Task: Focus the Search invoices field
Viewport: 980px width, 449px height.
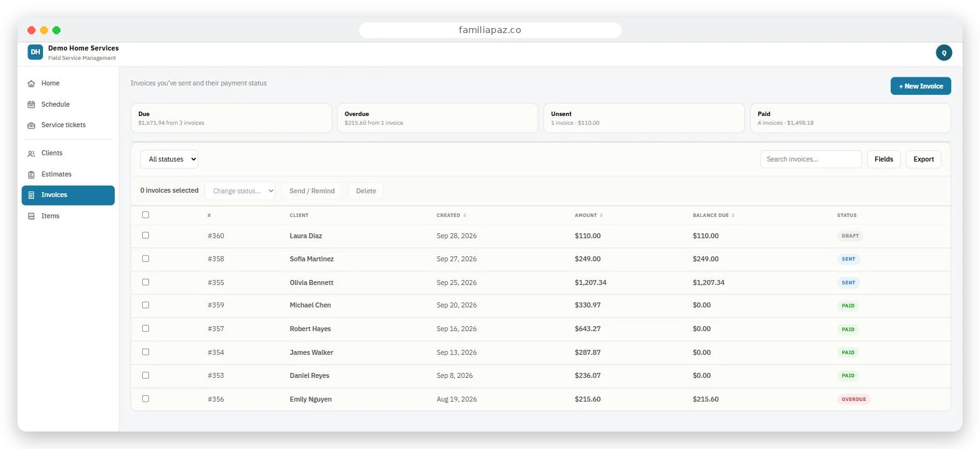Action: pos(810,159)
